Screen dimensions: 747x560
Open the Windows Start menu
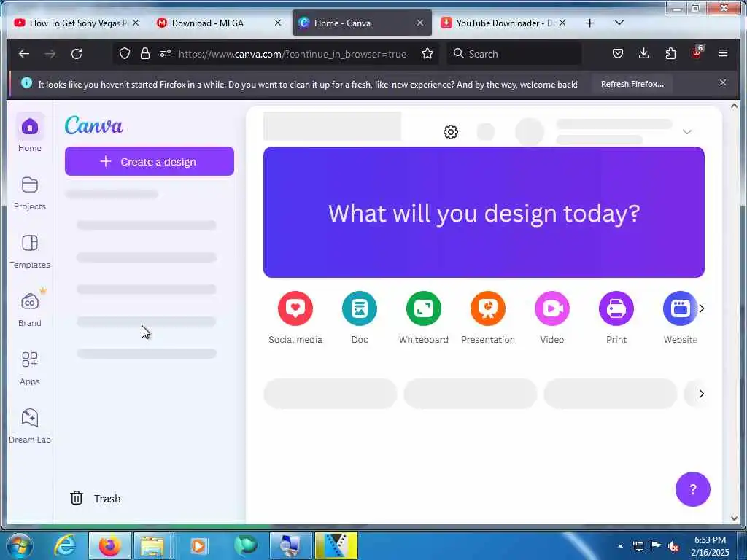[18, 545]
